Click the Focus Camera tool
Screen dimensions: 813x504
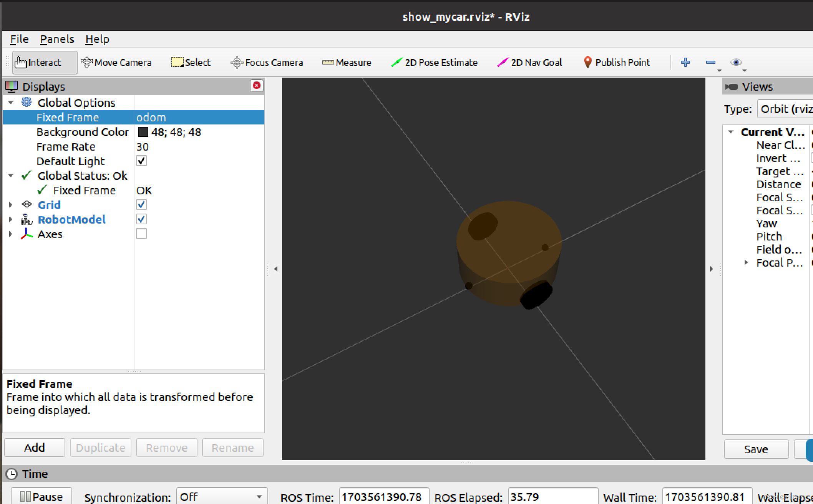[x=267, y=63]
